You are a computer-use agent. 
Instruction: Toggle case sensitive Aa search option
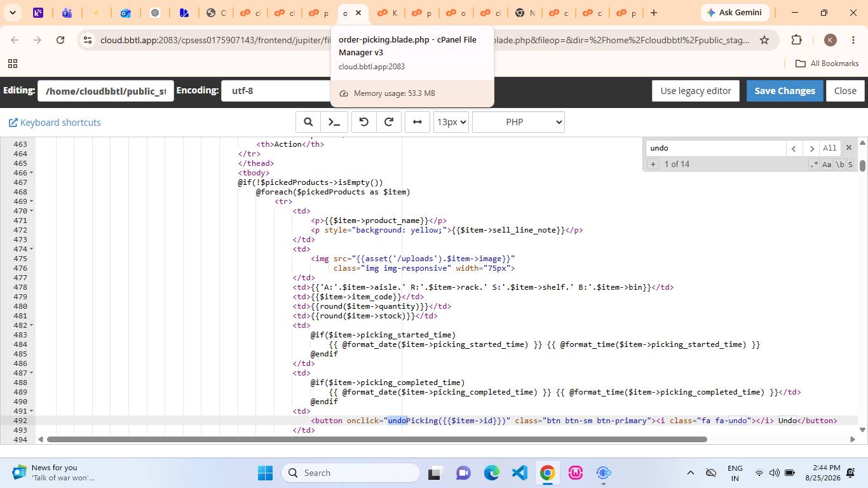(827, 165)
